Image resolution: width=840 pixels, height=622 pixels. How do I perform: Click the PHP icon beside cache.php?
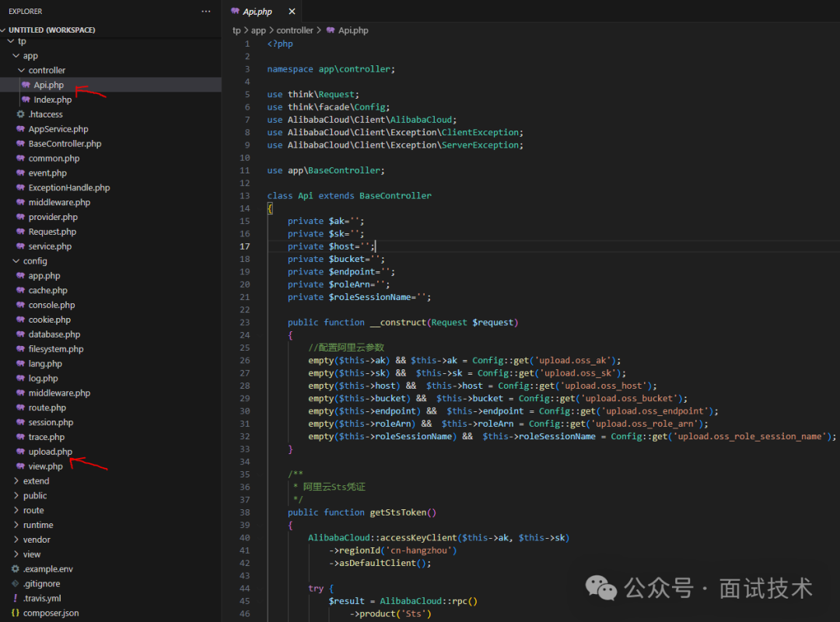20,290
